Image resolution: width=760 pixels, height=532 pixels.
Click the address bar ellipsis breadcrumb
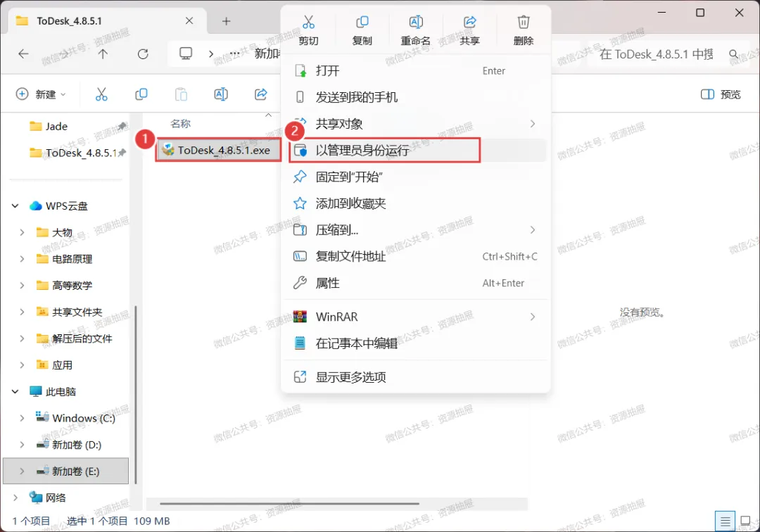[235, 53]
